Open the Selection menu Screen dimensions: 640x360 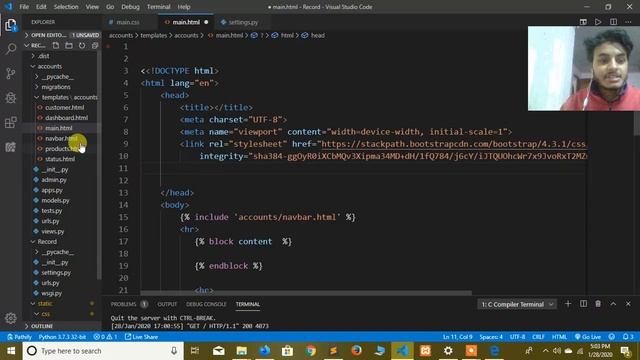click(x=66, y=7)
